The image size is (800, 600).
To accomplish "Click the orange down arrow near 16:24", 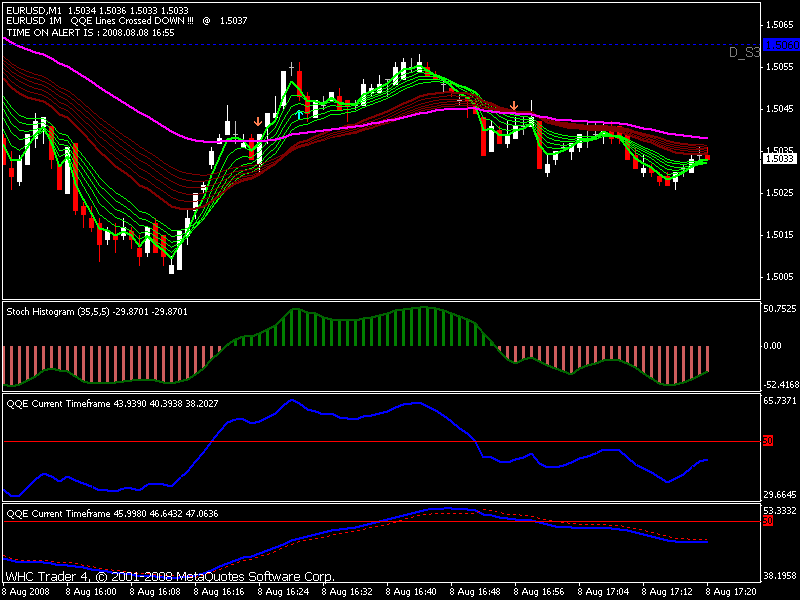I will (x=258, y=122).
